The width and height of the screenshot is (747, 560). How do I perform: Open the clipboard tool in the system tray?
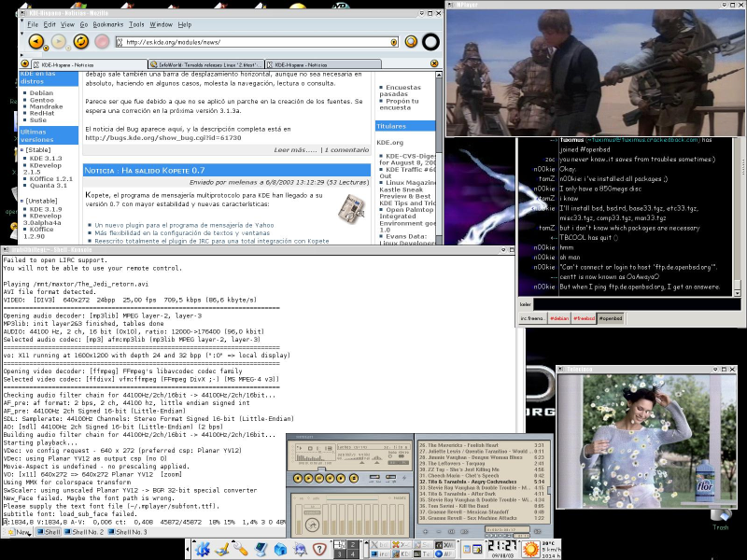tap(466, 549)
